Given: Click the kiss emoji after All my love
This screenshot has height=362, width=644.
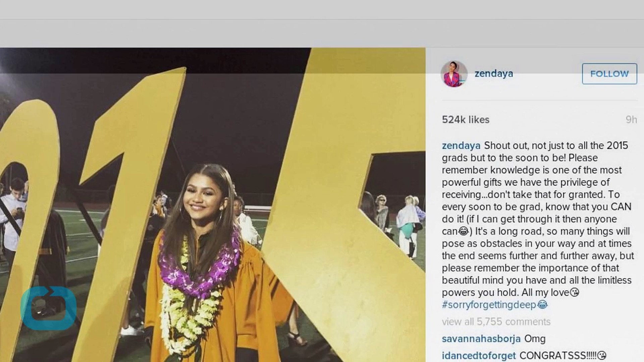Looking at the screenshot, I should point(575,293).
